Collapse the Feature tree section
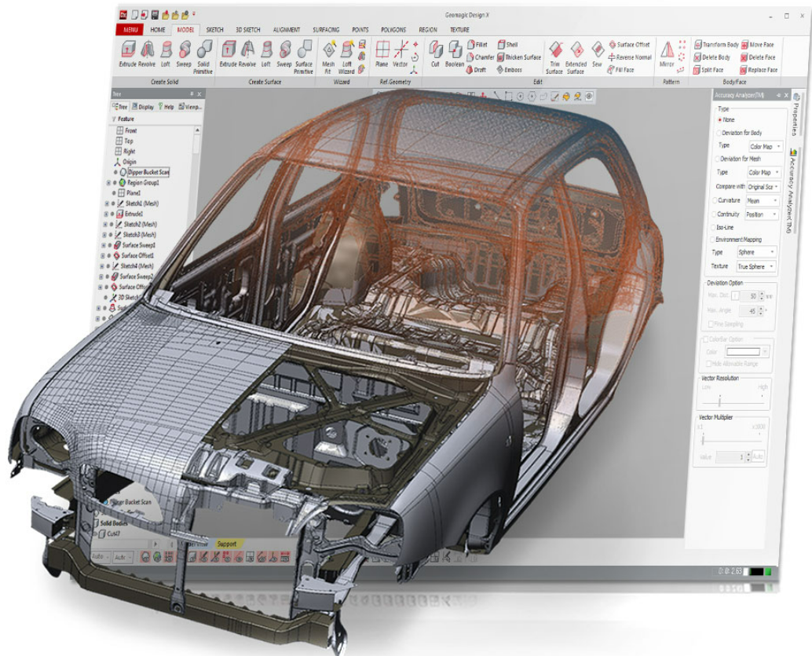The image size is (812, 656). pyautogui.click(x=114, y=119)
